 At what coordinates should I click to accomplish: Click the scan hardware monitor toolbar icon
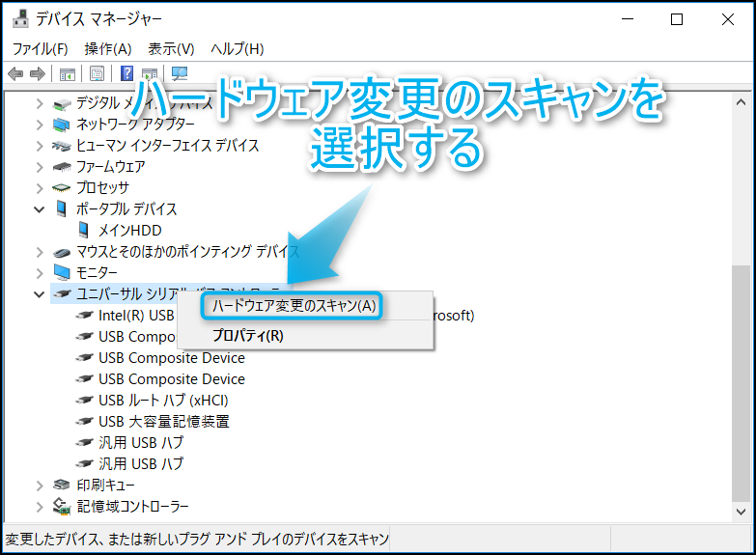179,73
